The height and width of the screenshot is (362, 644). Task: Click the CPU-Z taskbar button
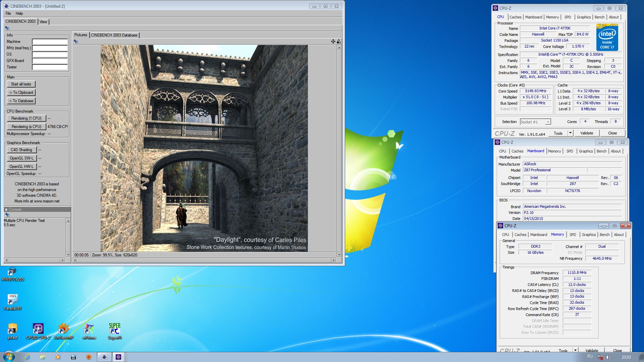pyautogui.click(x=118, y=357)
